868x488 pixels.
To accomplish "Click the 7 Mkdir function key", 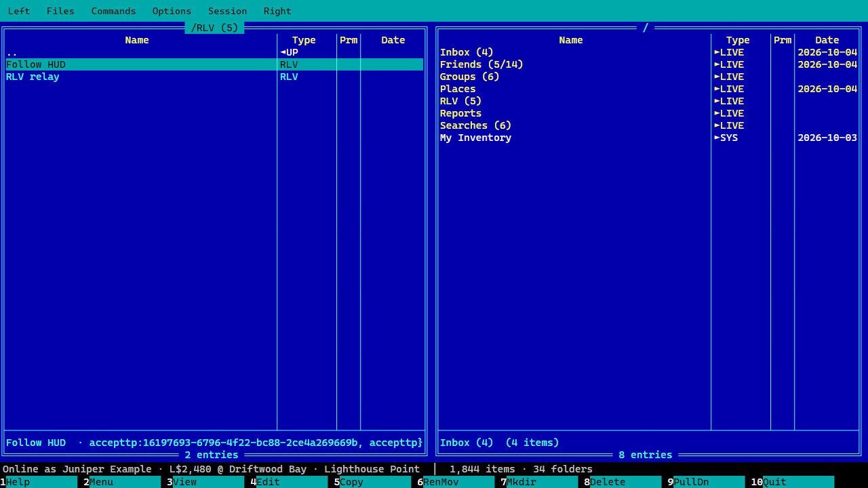I will [539, 482].
